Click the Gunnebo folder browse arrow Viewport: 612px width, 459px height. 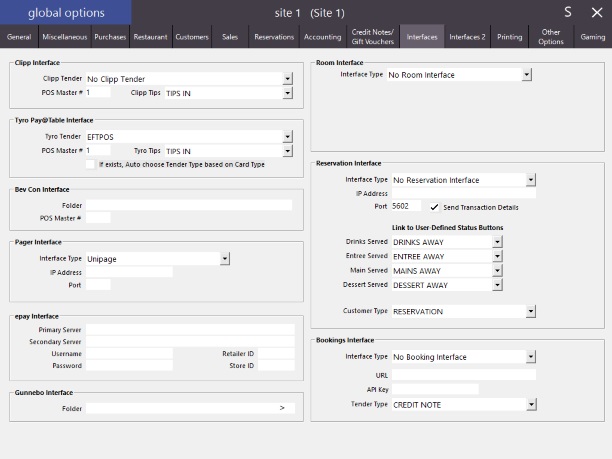(x=282, y=408)
